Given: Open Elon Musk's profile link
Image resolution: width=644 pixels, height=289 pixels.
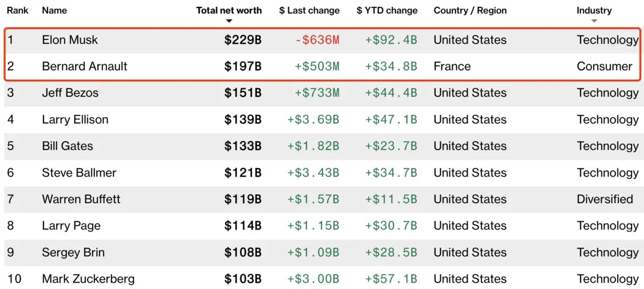Looking at the screenshot, I should coord(70,40).
